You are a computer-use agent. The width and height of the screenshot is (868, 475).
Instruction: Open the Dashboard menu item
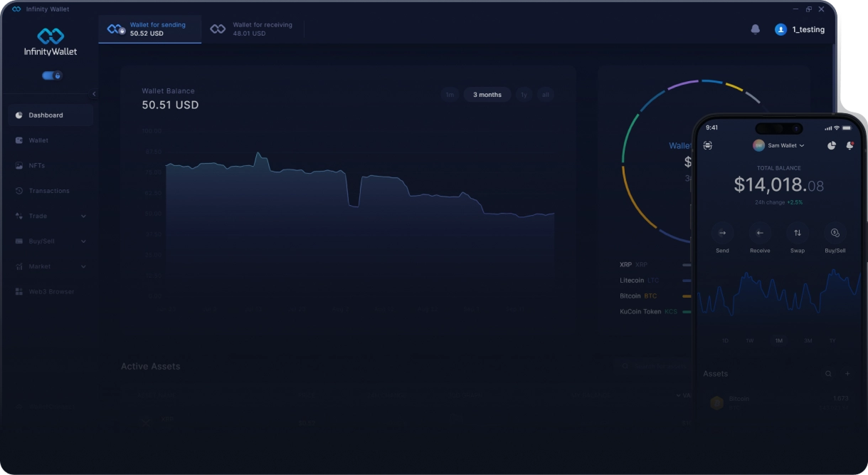[51, 115]
